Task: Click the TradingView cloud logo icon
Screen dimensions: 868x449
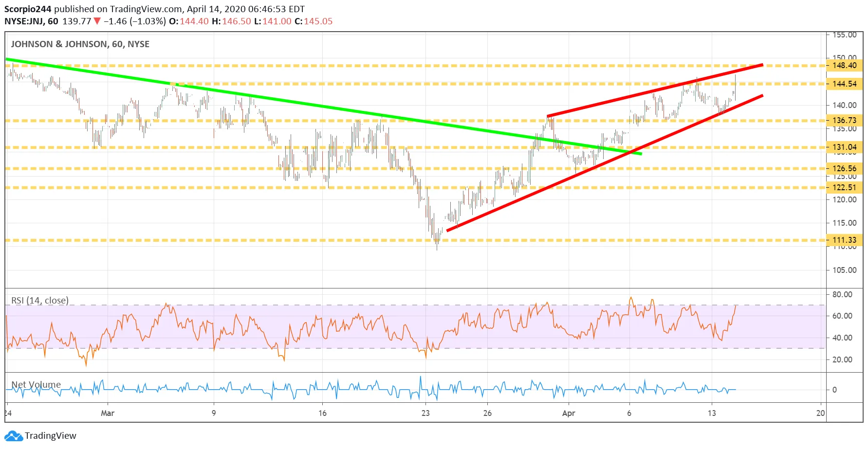Action: point(14,436)
